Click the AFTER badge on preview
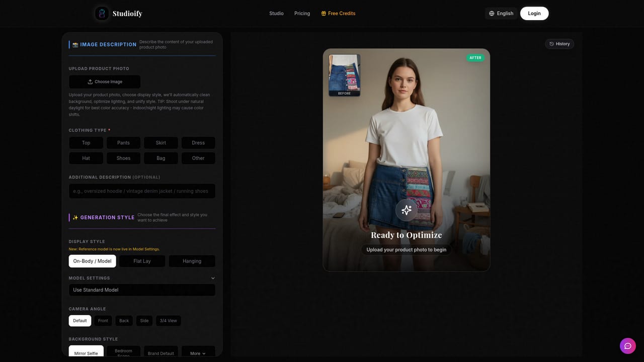644x362 pixels. pyautogui.click(x=475, y=58)
